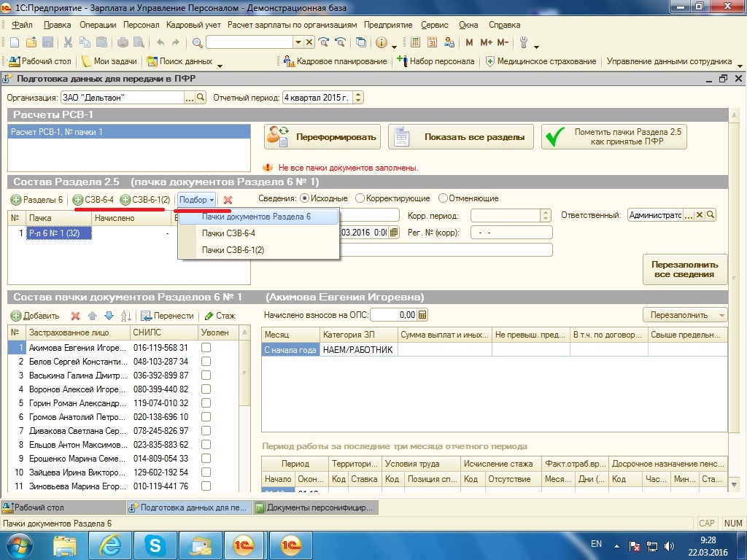
Task: Click the calculator icon in the main toolbar
Action: [x=415, y=42]
